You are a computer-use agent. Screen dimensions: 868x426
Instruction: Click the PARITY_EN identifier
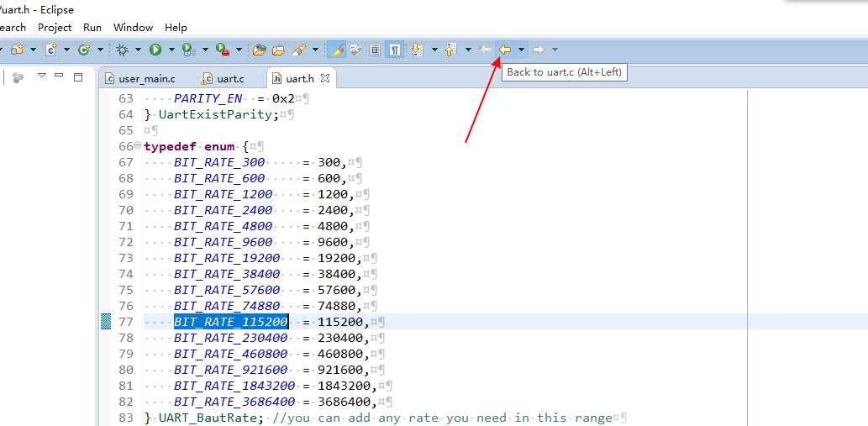[x=208, y=98]
